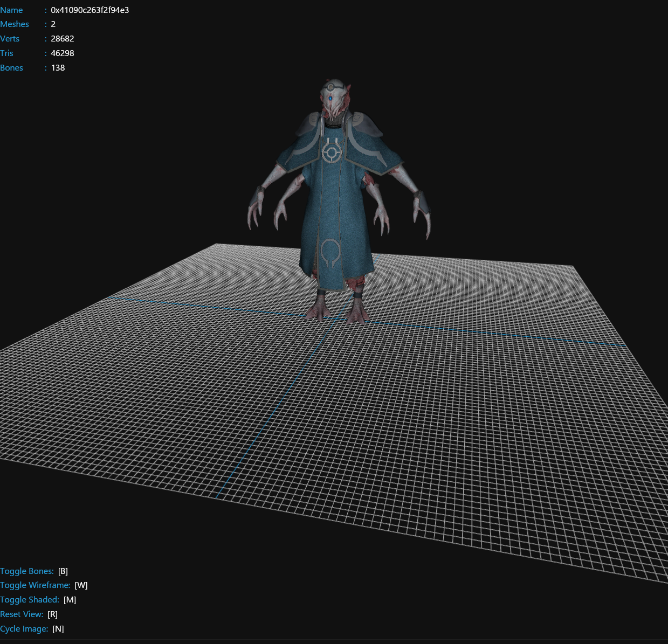Screen dimensions: 668x644
Task: Click the 'Name' label
Action: [11, 10]
